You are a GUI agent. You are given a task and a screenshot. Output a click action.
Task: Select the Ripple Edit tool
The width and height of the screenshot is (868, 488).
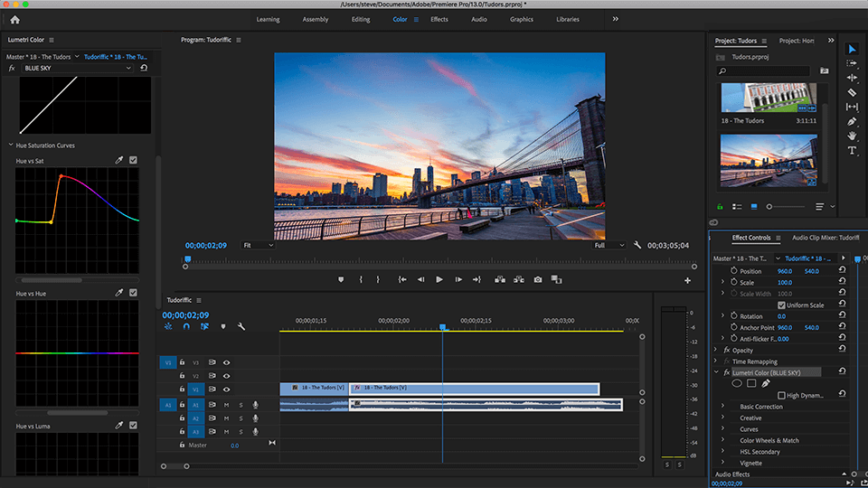click(852, 78)
